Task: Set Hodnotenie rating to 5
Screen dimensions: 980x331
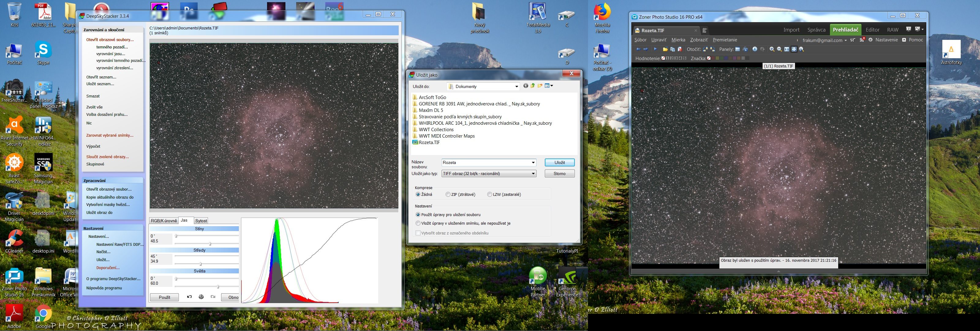Action: 684,58
